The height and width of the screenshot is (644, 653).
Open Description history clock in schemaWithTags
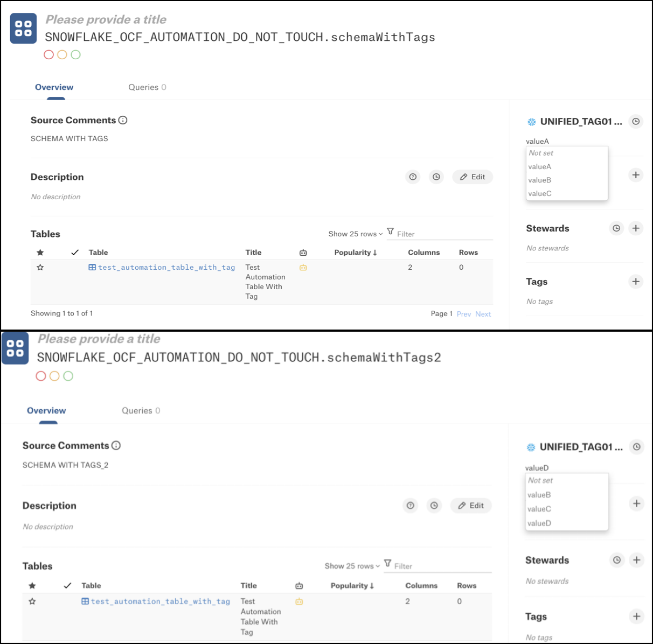pos(436,177)
